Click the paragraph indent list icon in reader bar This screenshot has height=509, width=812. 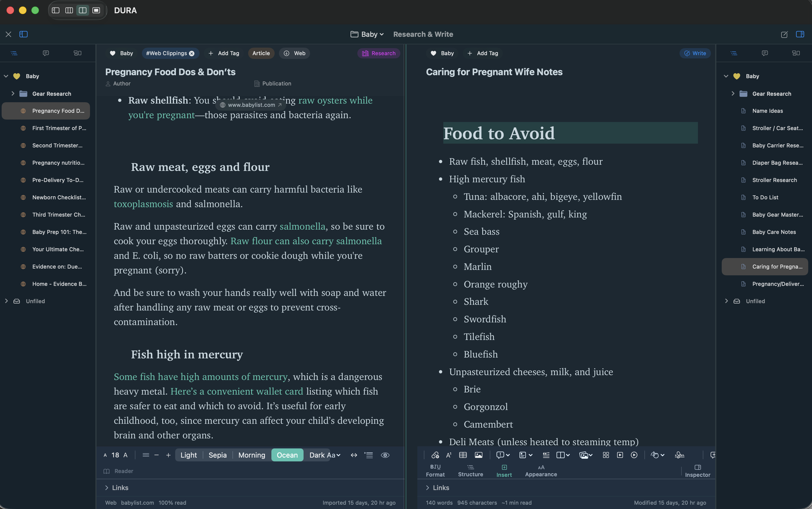pos(369,455)
